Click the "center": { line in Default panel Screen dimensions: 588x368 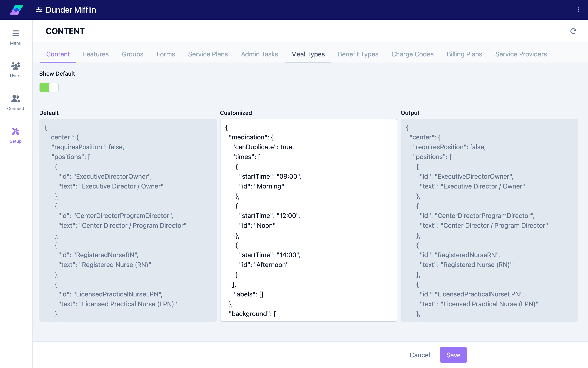tap(63, 137)
